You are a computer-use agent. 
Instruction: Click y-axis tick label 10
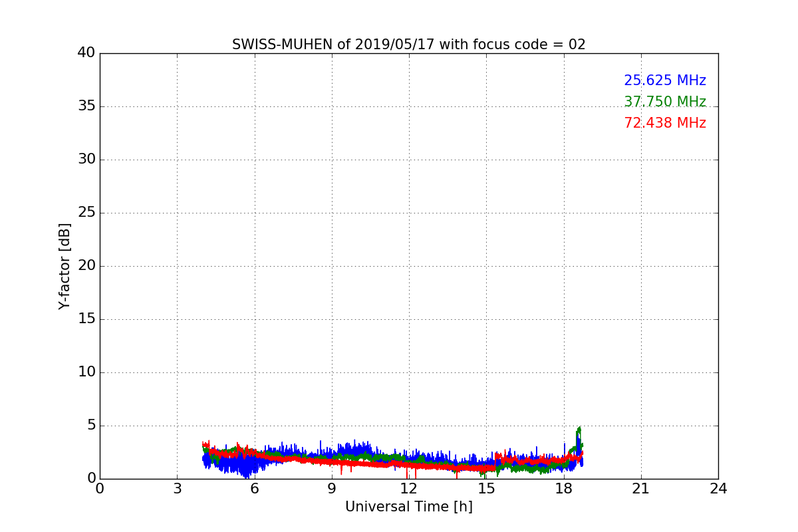coord(86,372)
